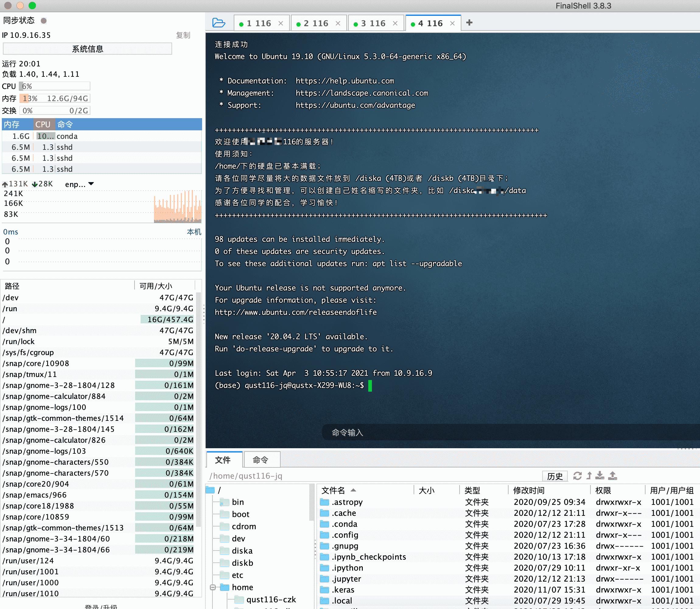Open the connection manager folder icon
The height and width of the screenshot is (609, 700).
[219, 23]
